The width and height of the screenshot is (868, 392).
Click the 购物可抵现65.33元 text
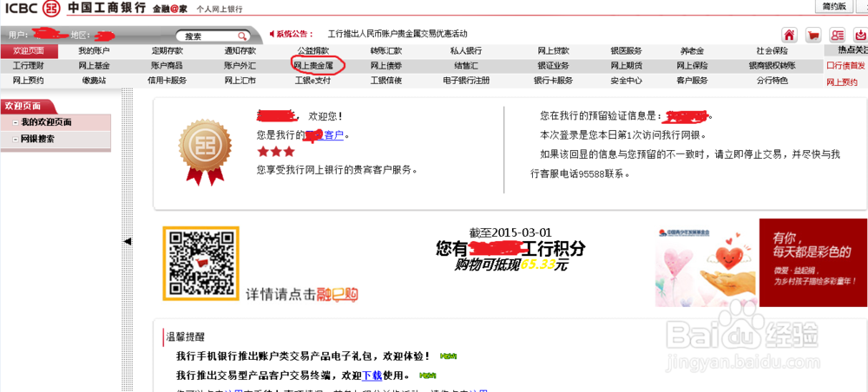[x=511, y=265]
